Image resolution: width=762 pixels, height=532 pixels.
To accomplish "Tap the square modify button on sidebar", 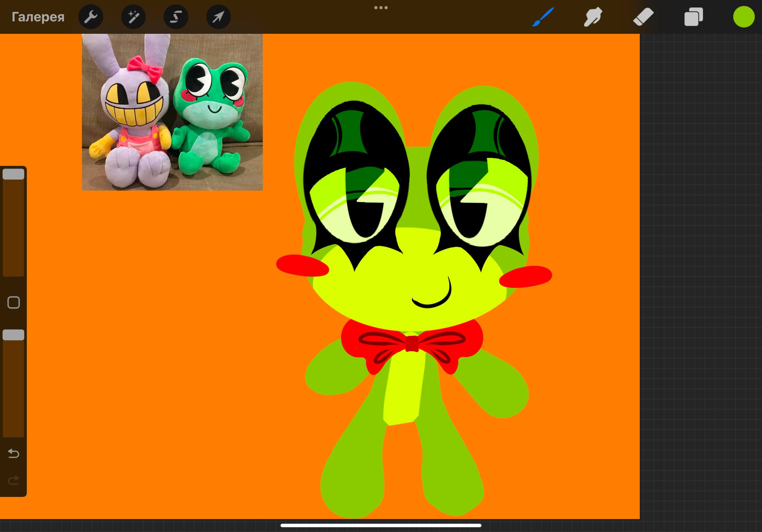I will tap(14, 302).
